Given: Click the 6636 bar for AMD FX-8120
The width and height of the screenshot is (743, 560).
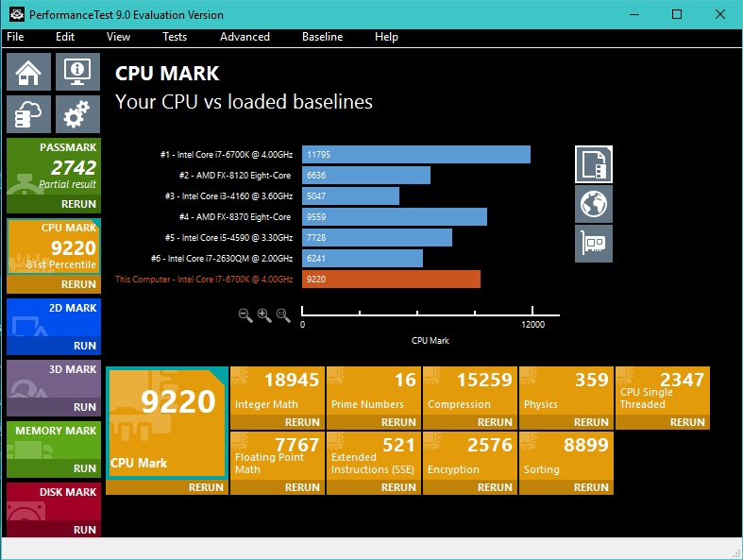Looking at the screenshot, I should coord(366,176).
